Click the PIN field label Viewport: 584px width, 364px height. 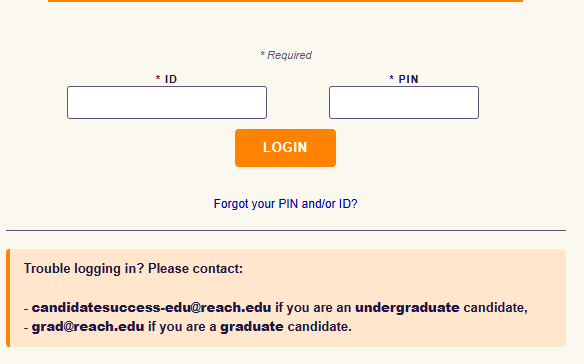404,79
